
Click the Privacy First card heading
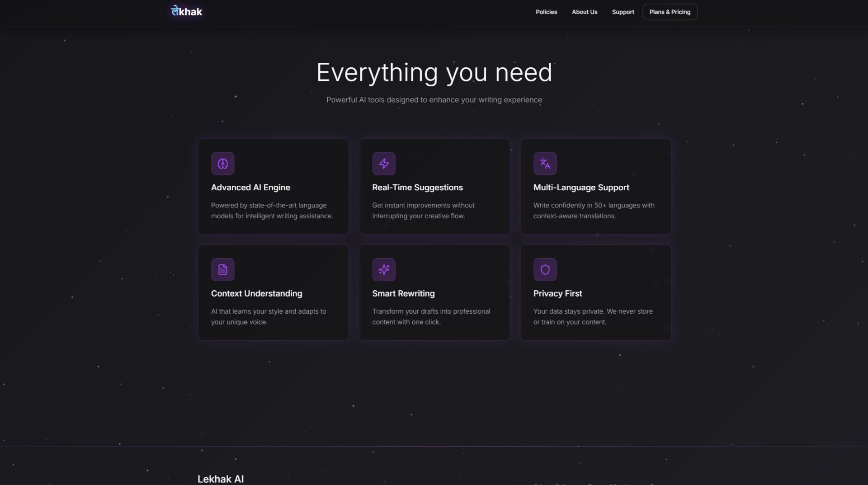point(557,294)
